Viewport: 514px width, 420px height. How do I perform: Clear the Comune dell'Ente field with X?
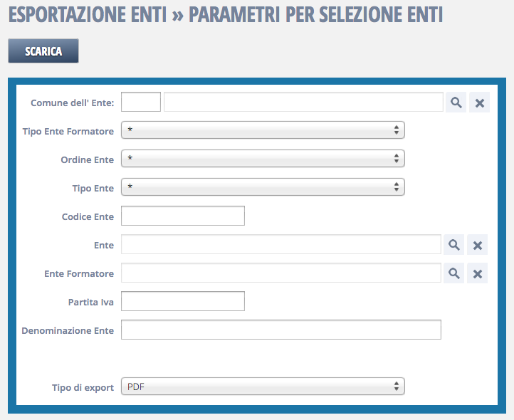pyautogui.click(x=480, y=103)
